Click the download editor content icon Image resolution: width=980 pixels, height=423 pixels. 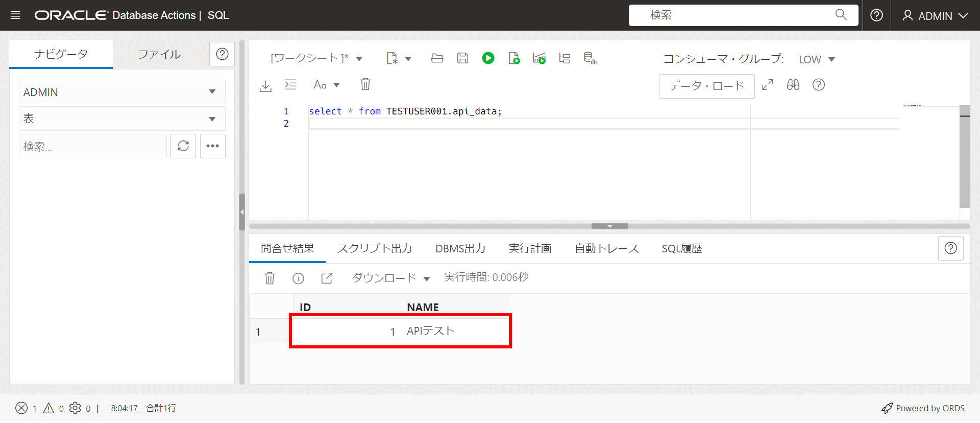tap(265, 85)
